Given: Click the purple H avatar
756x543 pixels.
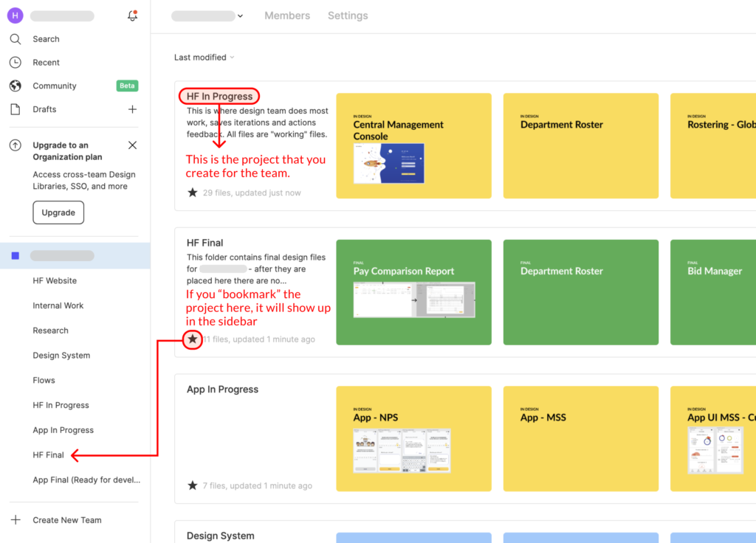Looking at the screenshot, I should (15, 15).
